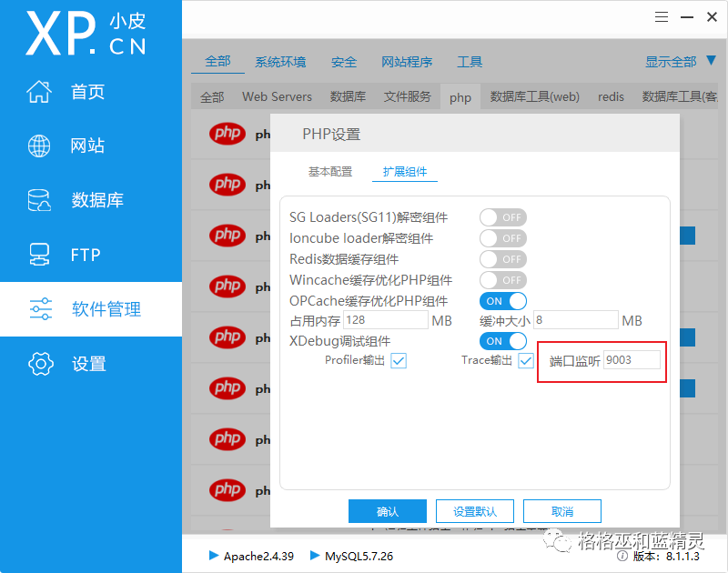Click the 数据库 database icon
This screenshot has width=728, height=573.
(x=39, y=200)
